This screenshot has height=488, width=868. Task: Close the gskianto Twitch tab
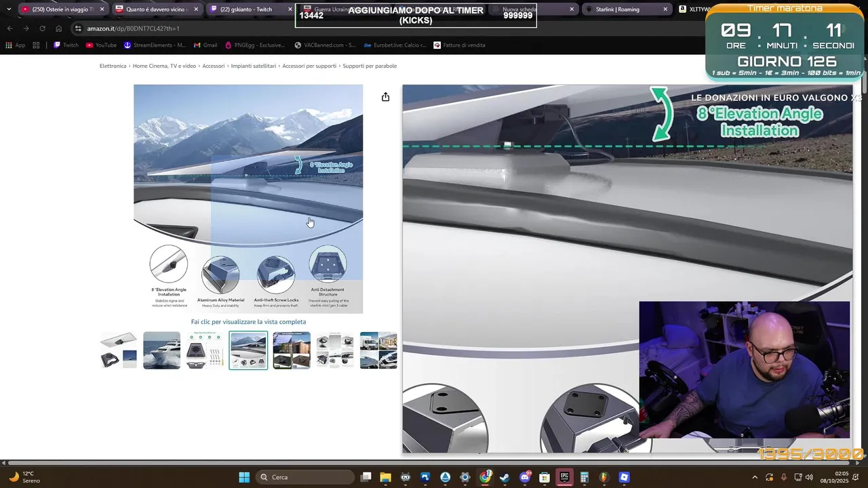[x=290, y=9]
